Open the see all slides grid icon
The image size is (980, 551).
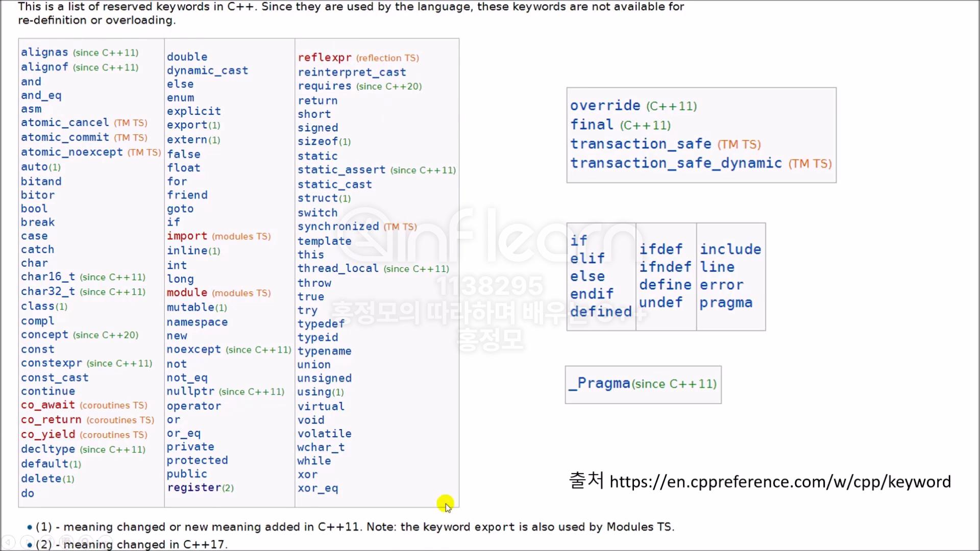coord(66,542)
